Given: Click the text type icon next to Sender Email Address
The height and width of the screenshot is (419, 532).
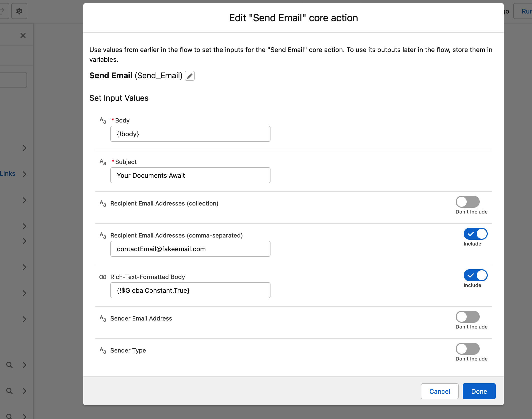Looking at the screenshot, I should 103,318.
